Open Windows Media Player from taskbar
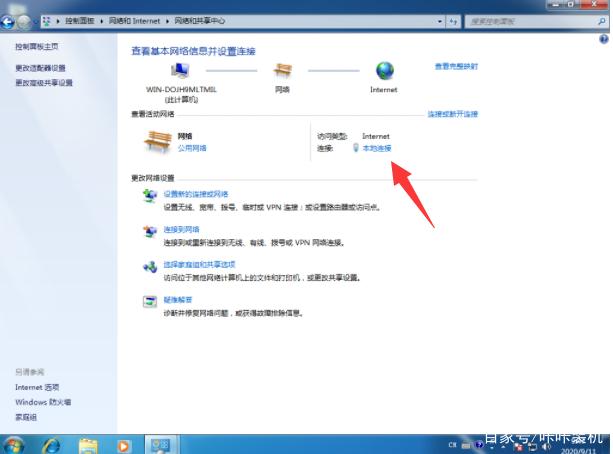The height and width of the screenshot is (454, 613). pos(123,446)
